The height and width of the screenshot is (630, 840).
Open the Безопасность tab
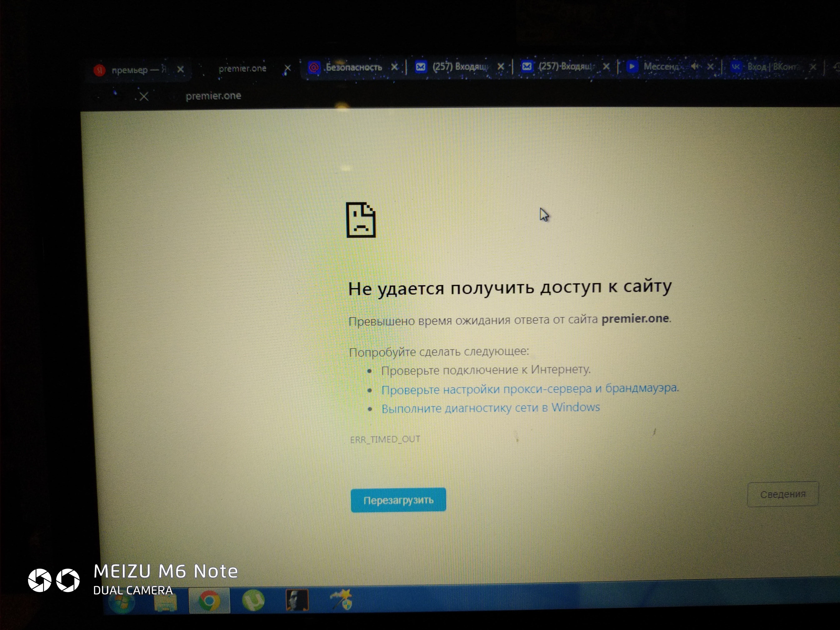coord(354,67)
